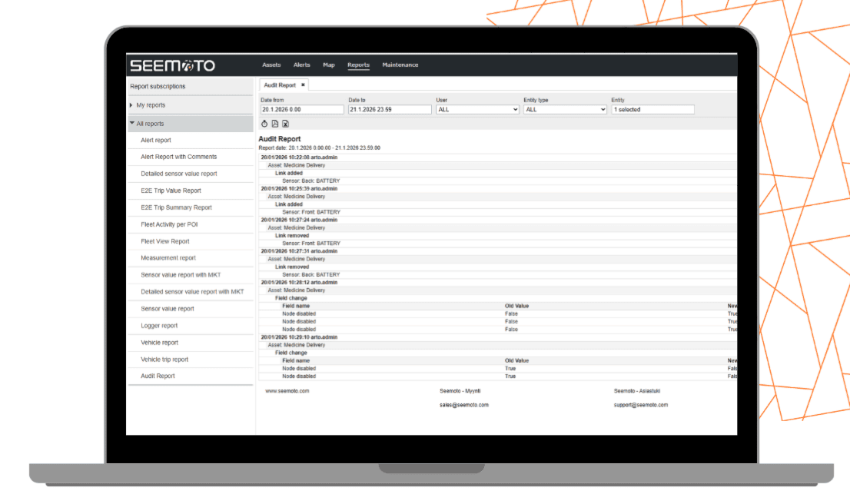Click the support@seemoto.com email link
This screenshot has width=850, height=504.
coord(640,405)
